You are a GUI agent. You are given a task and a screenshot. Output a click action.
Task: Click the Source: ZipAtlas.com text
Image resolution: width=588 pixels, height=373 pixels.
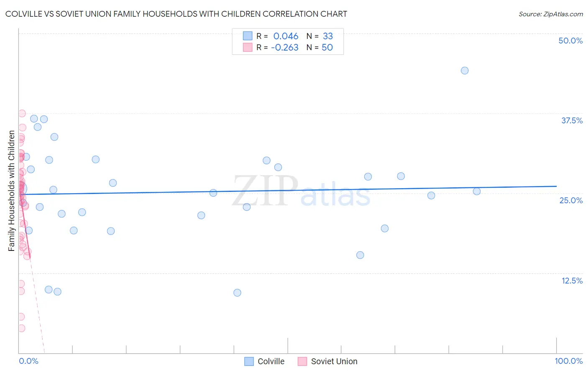click(x=551, y=14)
